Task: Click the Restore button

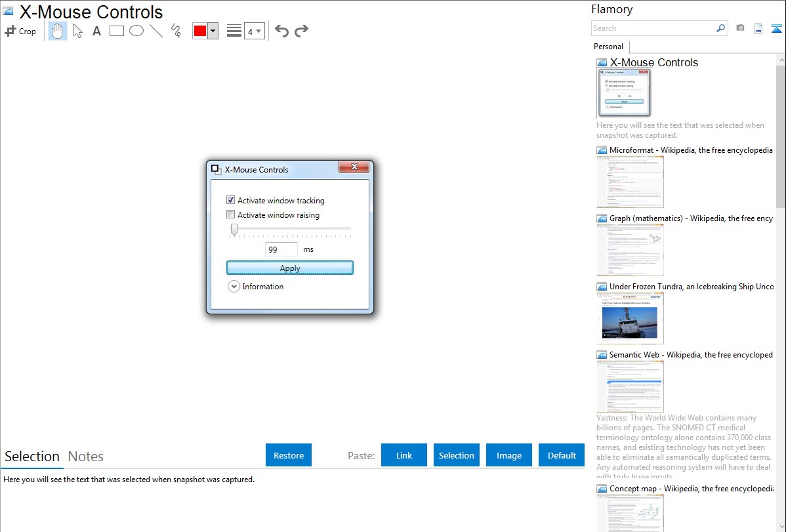Action: pyautogui.click(x=289, y=455)
